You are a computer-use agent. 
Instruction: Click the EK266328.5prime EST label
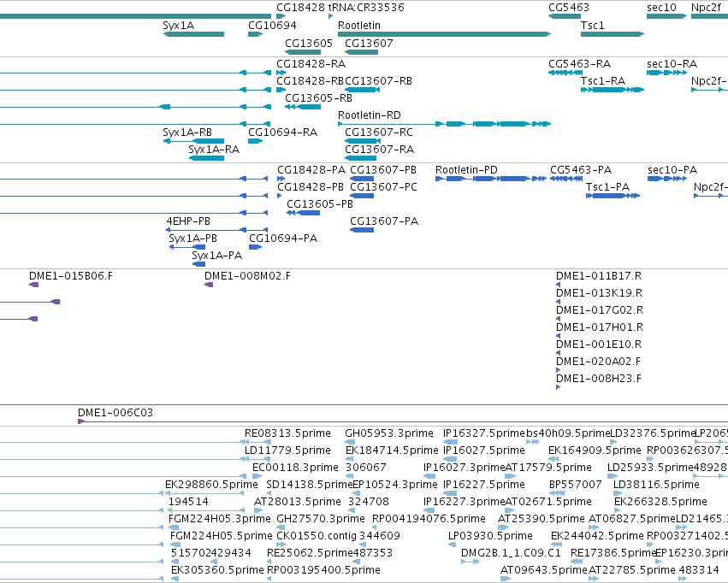(x=660, y=503)
